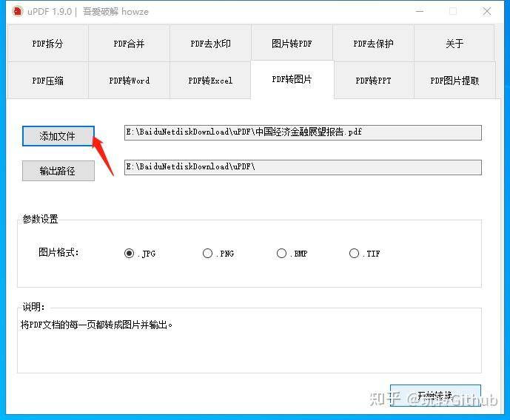The image size is (510, 420).
Task: Switch to the PDF图片提取 tab
Action: pyautogui.click(x=454, y=81)
